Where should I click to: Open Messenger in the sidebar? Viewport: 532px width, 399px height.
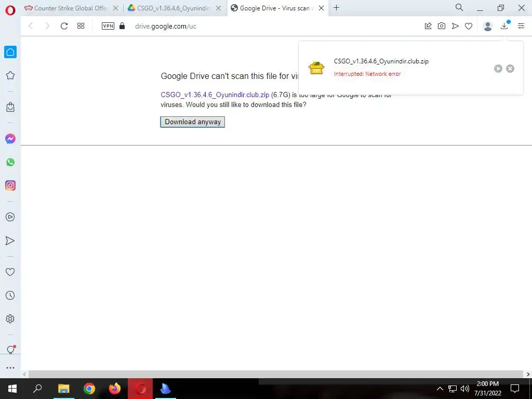pos(10,139)
